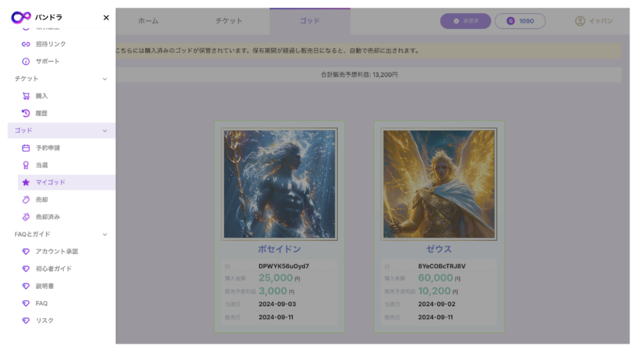Click the パンドラ brand name
Screen dimensions: 644x352
click(49, 17)
